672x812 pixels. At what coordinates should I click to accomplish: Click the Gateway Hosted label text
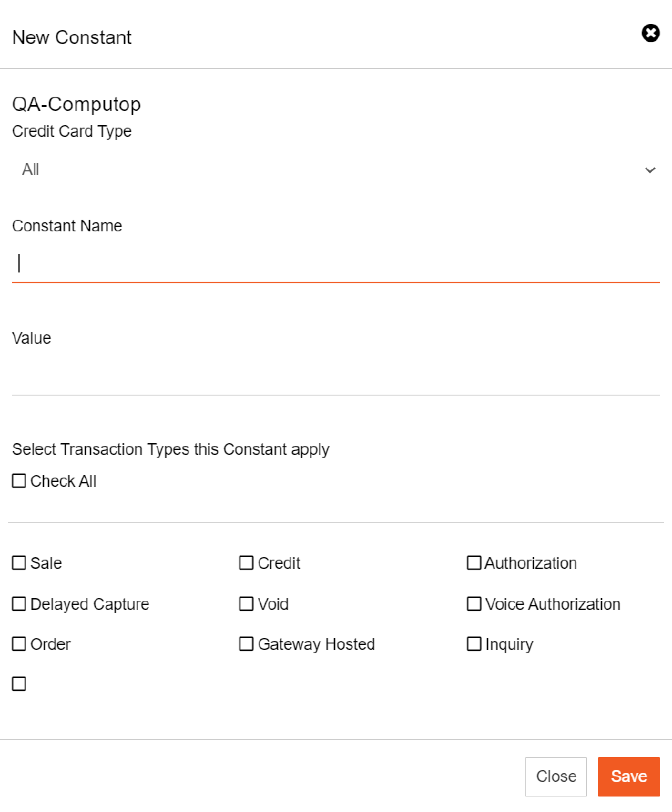316,644
